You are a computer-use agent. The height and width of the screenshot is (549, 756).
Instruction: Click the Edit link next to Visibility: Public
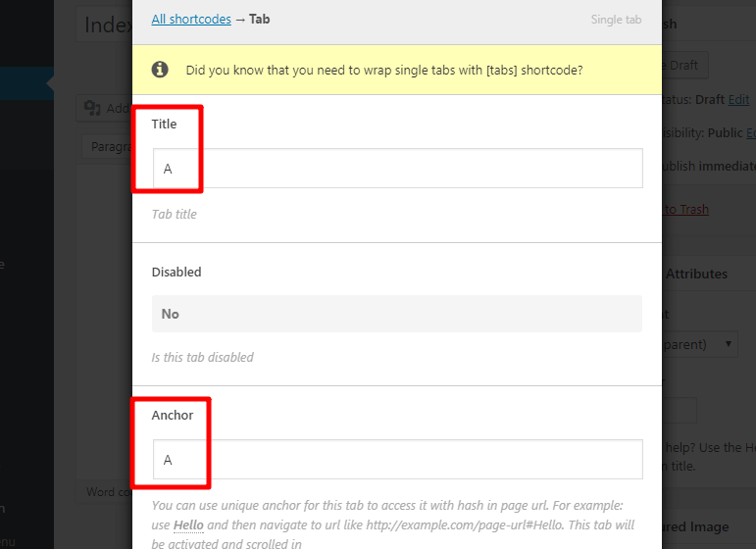click(750, 132)
